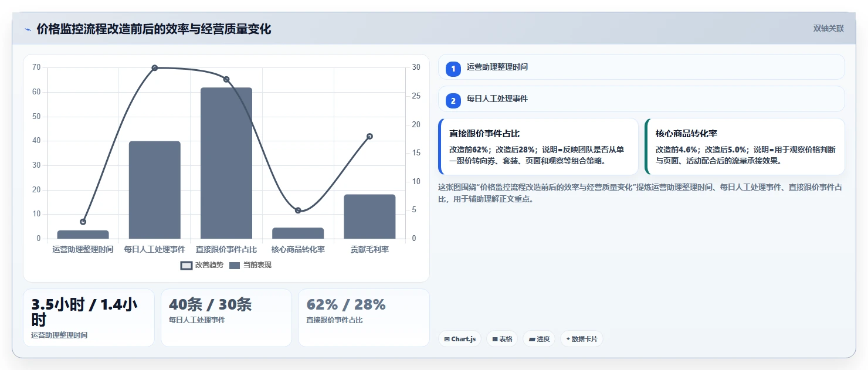868x370 pixels.
Task: Click the line point above 核心商品转化率 bar
Action: pyautogui.click(x=298, y=211)
